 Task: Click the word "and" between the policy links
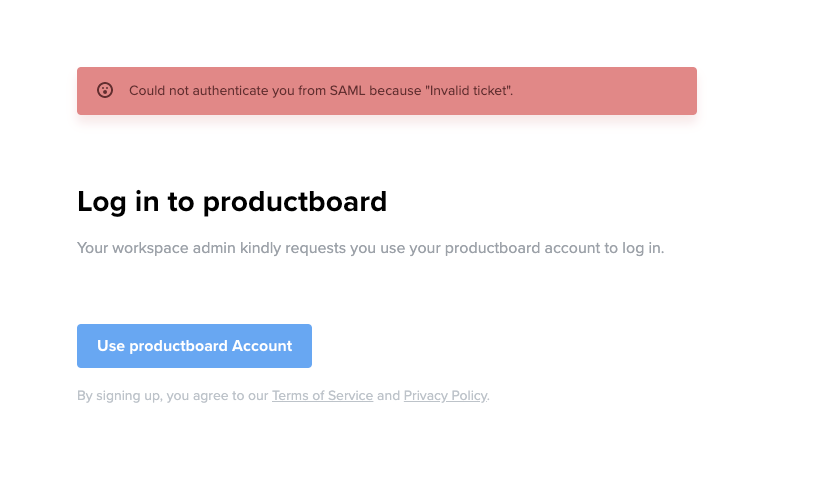pyautogui.click(x=388, y=396)
